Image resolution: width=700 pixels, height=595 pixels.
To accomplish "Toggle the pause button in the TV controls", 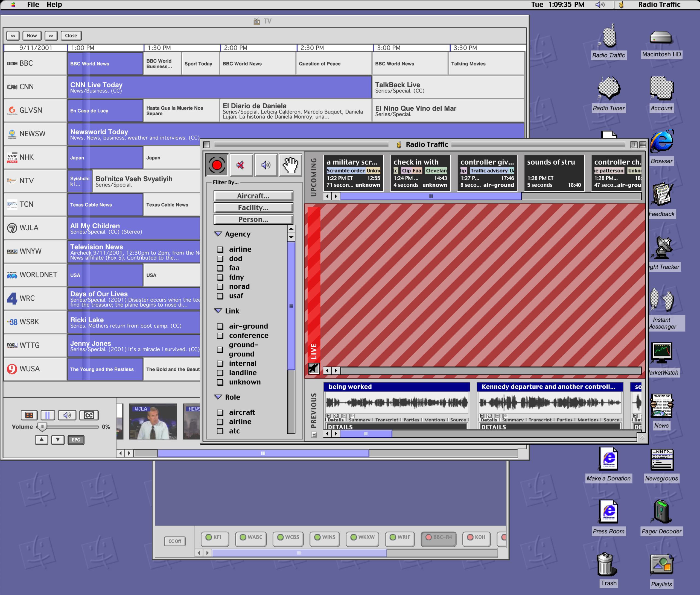I will click(x=48, y=415).
